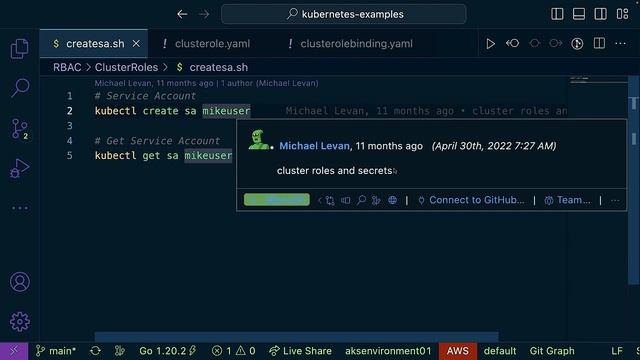Open more editor actions menu

pyautogui.click(x=620, y=43)
